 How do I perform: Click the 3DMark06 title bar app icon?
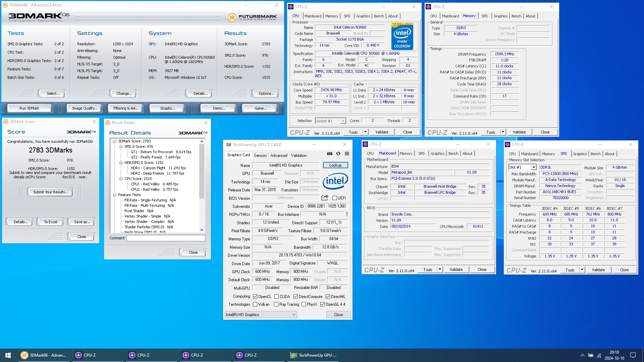pyautogui.click(x=5, y=5)
